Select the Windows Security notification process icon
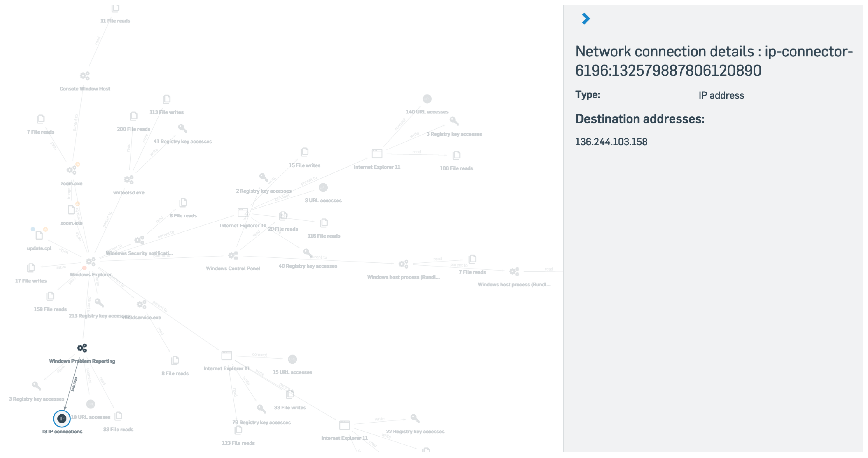Image resolution: width=868 pixels, height=458 pixels. pyautogui.click(x=139, y=240)
